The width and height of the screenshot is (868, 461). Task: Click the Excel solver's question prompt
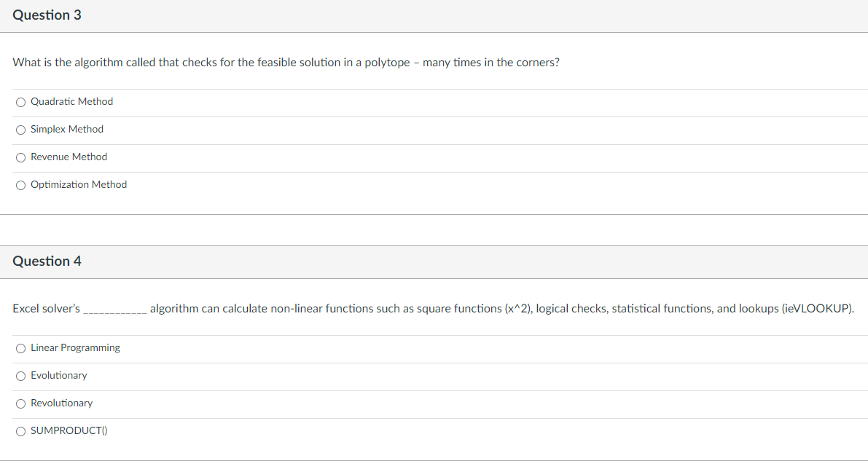pyautogui.click(x=433, y=308)
